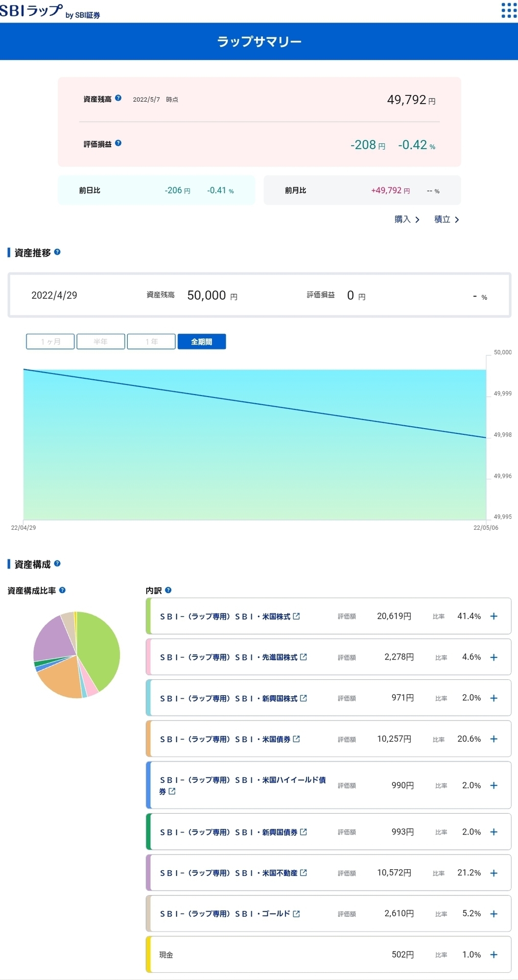Click the 50,000 円 balance in 資産推移
The image size is (518, 980).
(x=212, y=295)
